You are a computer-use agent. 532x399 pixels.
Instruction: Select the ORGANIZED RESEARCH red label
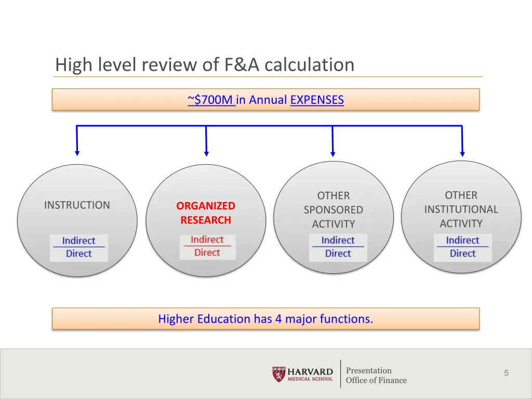click(x=206, y=212)
